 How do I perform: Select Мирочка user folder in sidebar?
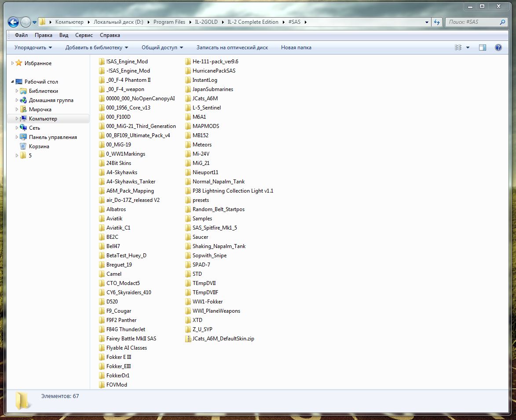coord(40,110)
